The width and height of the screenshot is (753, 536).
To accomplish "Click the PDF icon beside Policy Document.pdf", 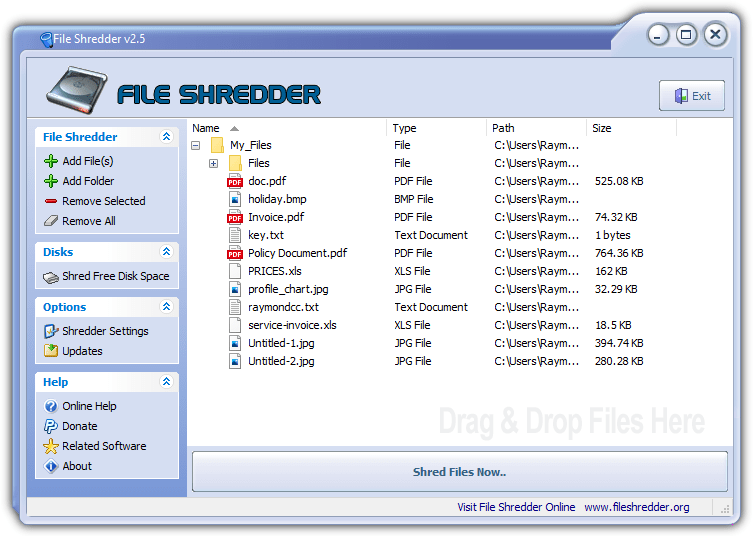I will click(235, 253).
